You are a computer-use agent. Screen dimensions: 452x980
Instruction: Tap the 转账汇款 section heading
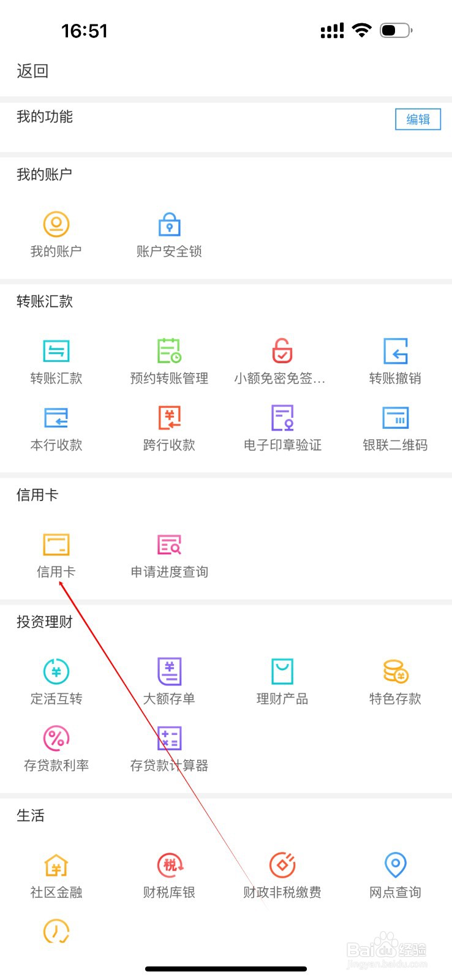[45, 301]
